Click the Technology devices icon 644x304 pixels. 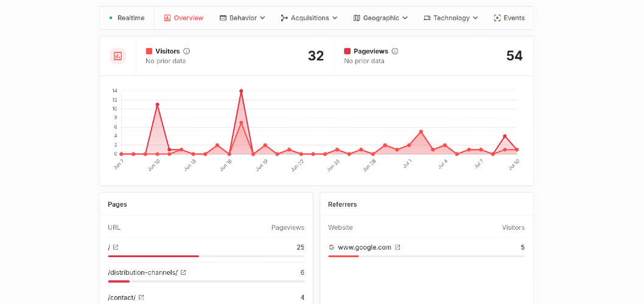427,18
